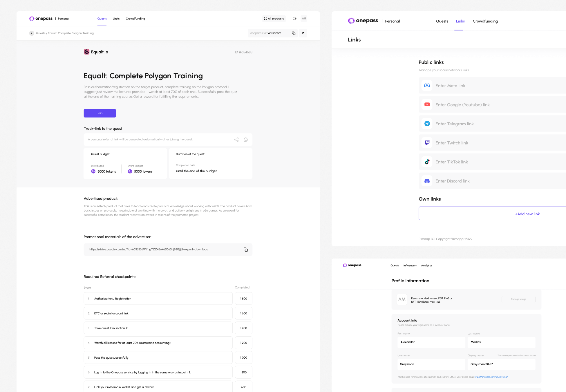Click the AH user avatar
566x392 pixels.
[x=304, y=19]
